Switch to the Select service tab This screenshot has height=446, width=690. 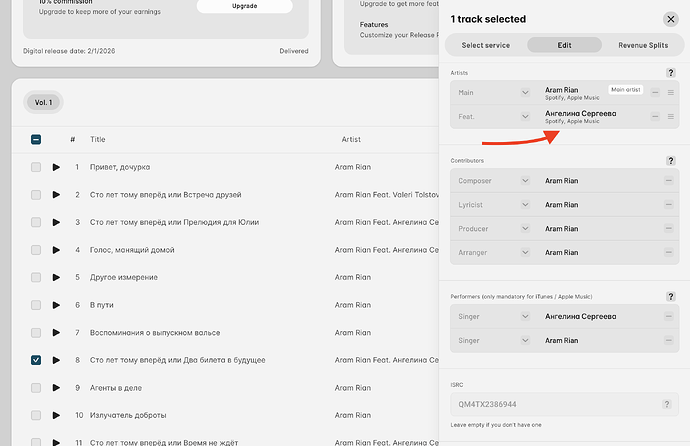[x=486, y=45]
